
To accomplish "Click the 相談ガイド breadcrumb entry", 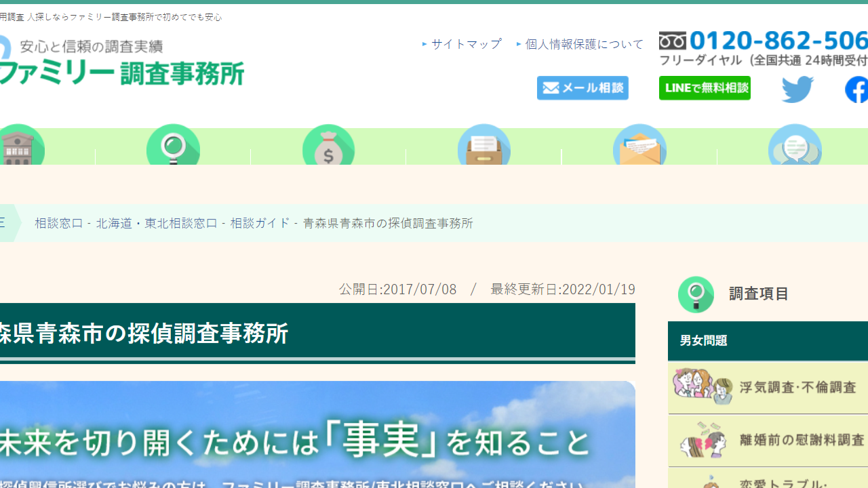I will point(260,223).
